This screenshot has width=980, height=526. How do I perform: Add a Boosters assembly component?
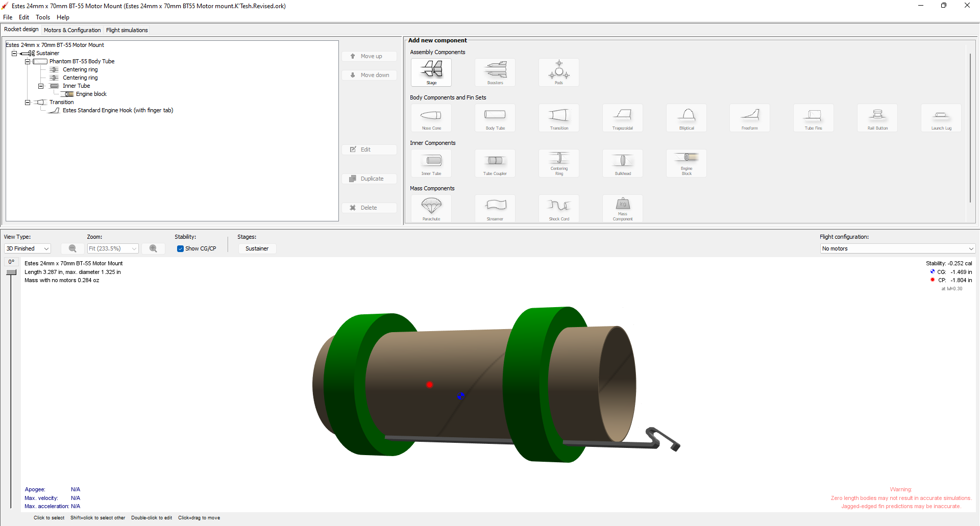[x=495, y=72]
